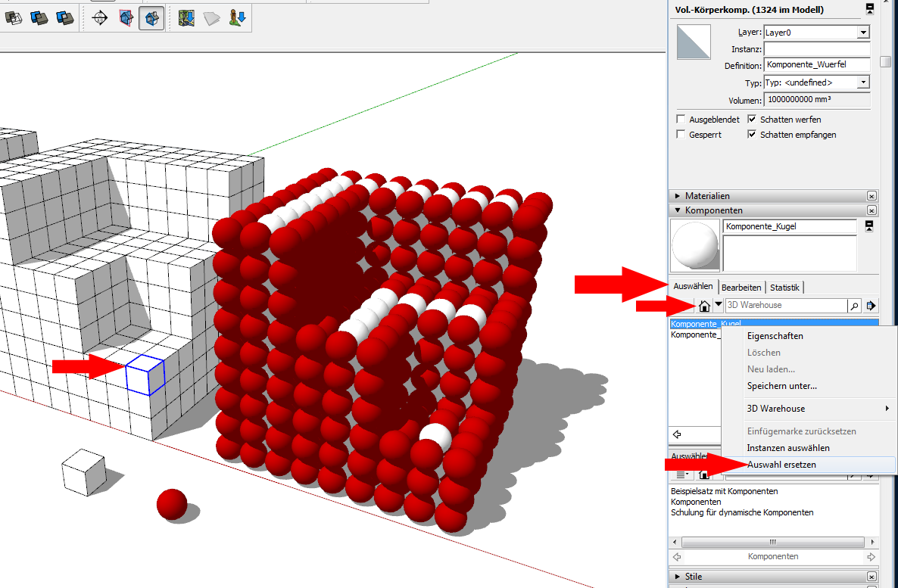
Task: Click the Photo Textures person icon
Action: coord(238,19)
